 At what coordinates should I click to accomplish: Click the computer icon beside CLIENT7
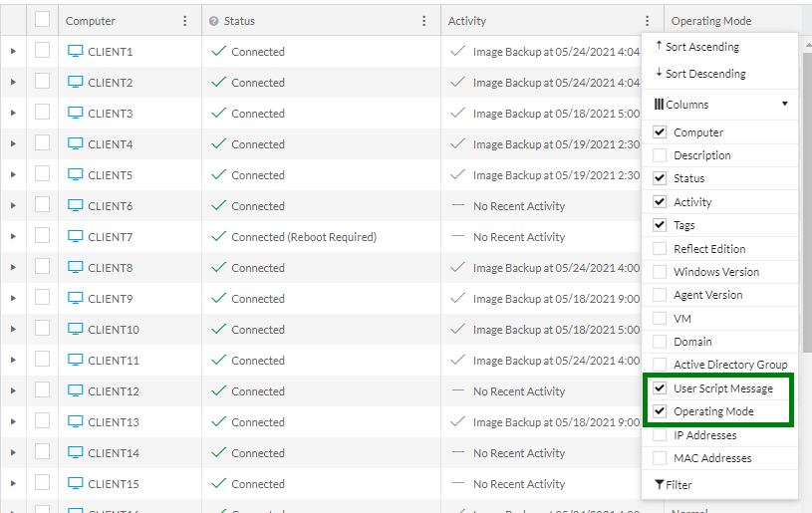click(75, 236)
